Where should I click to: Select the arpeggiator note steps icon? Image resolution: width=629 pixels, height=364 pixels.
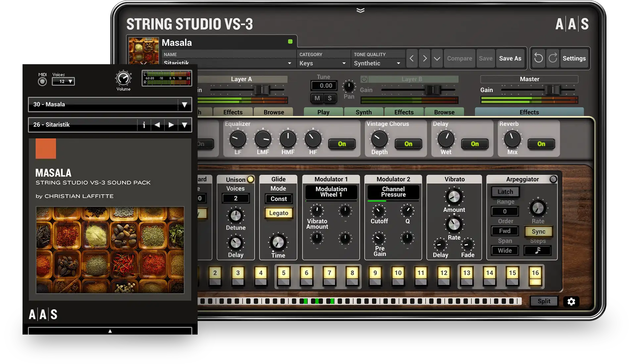pyautogui.click(x=537, y=250)
